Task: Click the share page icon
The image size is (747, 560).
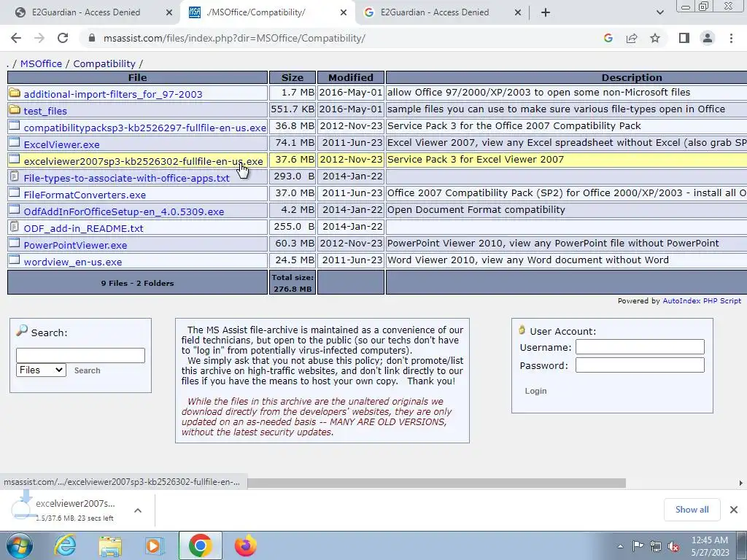Action: tap(632, 38)
